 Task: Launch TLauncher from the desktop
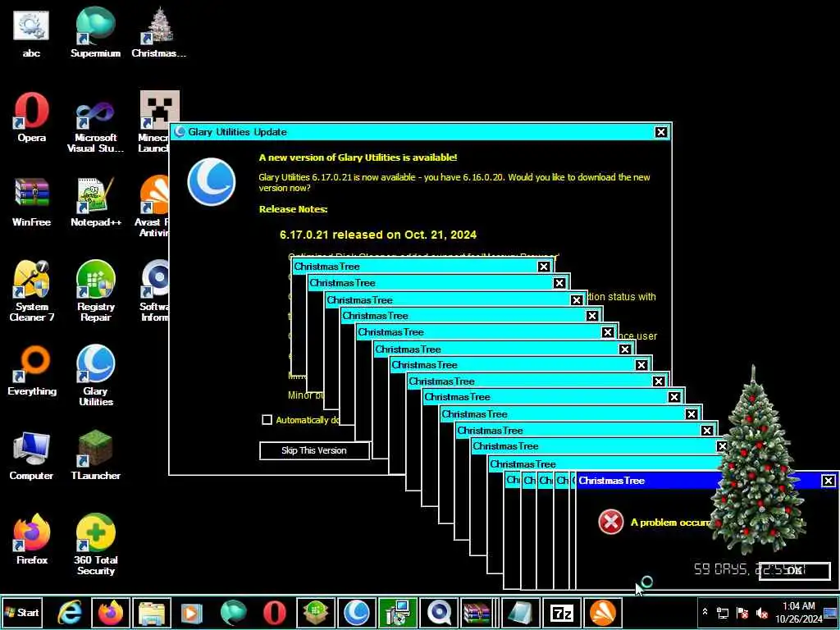click(x=95, y=455)
